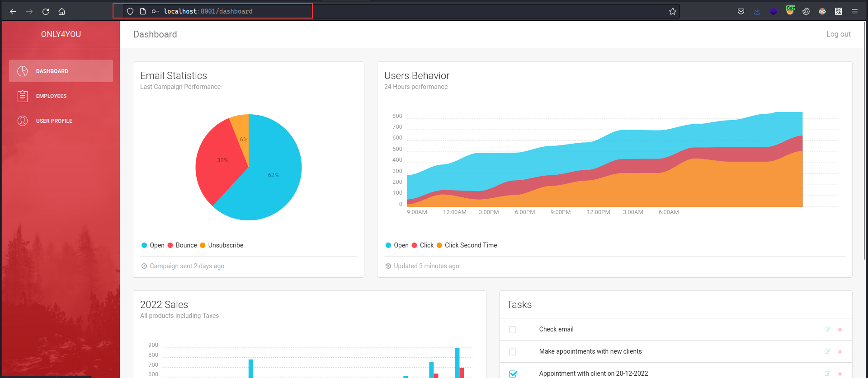The height and width of the screenshot is (378, 868).
Task: Click the history icon beside Updated 3 minutes ago
Action: click(388, 266)
